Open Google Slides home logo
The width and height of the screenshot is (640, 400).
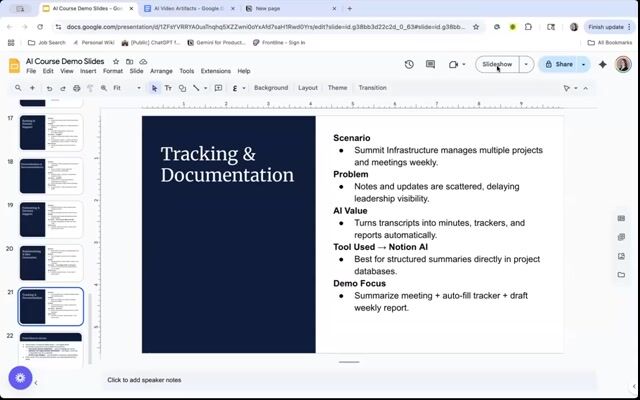[14, 66]
